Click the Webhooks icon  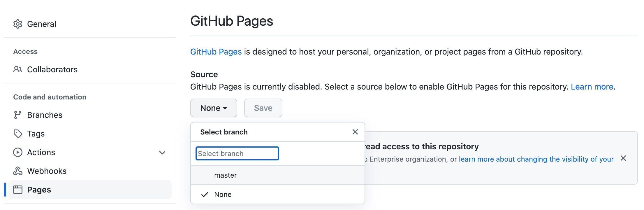(18, 171)
